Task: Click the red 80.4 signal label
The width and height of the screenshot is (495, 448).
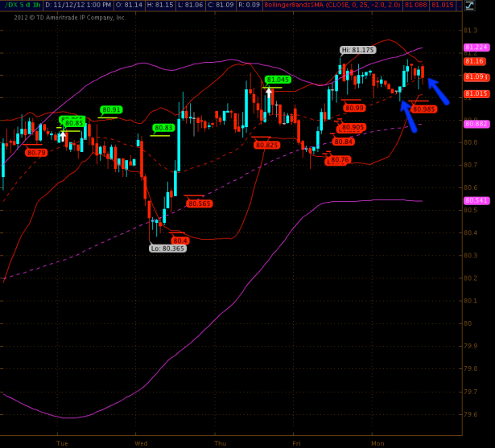Action: (179, 240)
